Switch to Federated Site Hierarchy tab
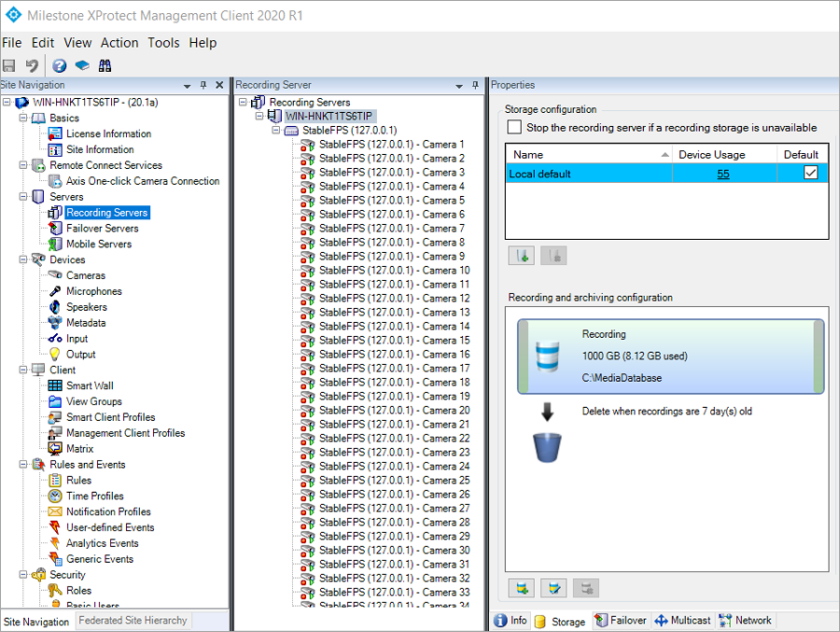This screenshot has height=632, width=840. coord(133,621)
